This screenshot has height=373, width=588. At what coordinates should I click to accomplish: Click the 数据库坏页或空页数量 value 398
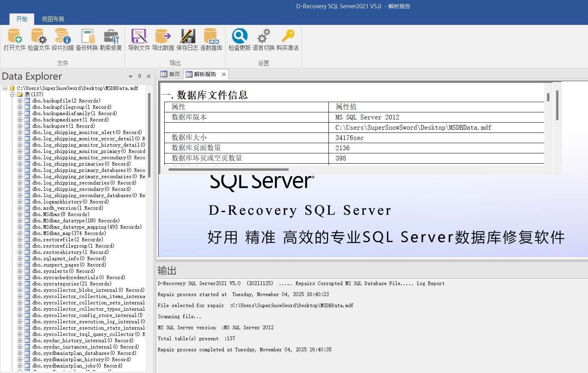click(x=436, y=158)
